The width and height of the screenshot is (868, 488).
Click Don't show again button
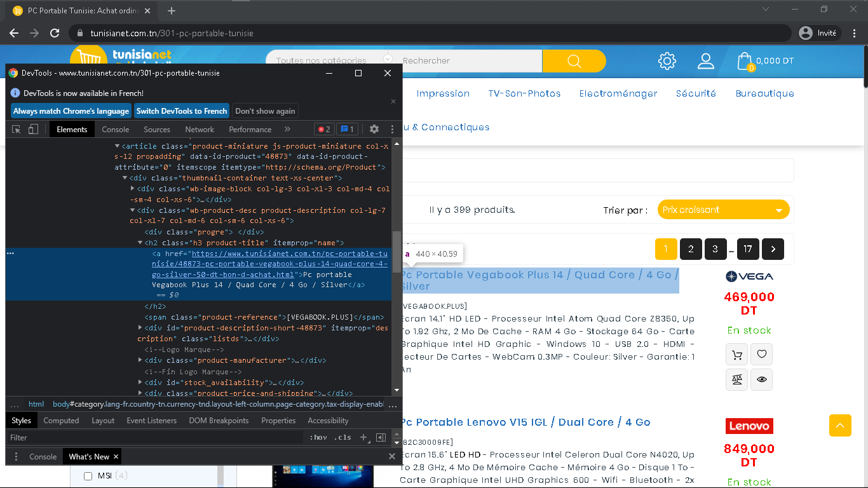[265, 111]
